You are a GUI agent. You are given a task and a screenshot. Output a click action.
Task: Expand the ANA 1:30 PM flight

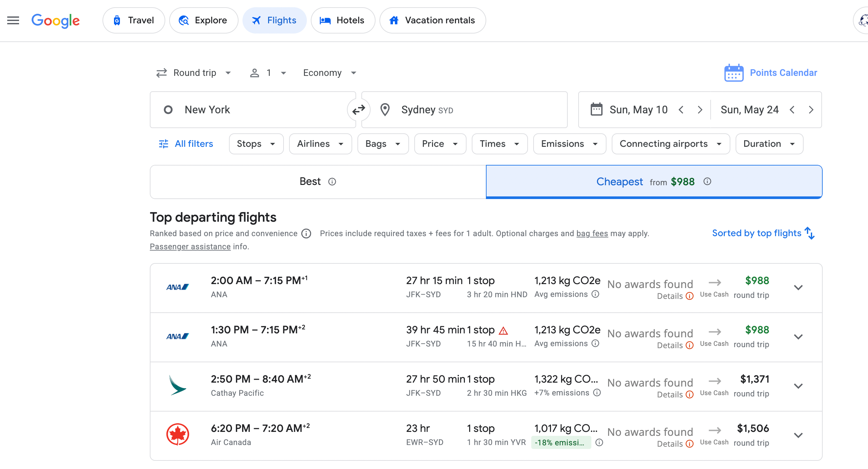tap(798, 337)
